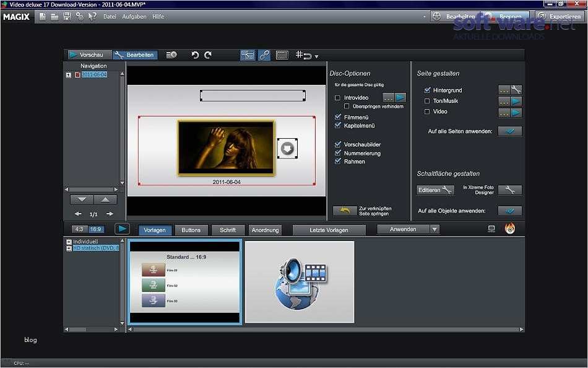Expand the Individuell tree node
Image resolution: width=588 pixels, height=368 pixels.
[68, 242]
